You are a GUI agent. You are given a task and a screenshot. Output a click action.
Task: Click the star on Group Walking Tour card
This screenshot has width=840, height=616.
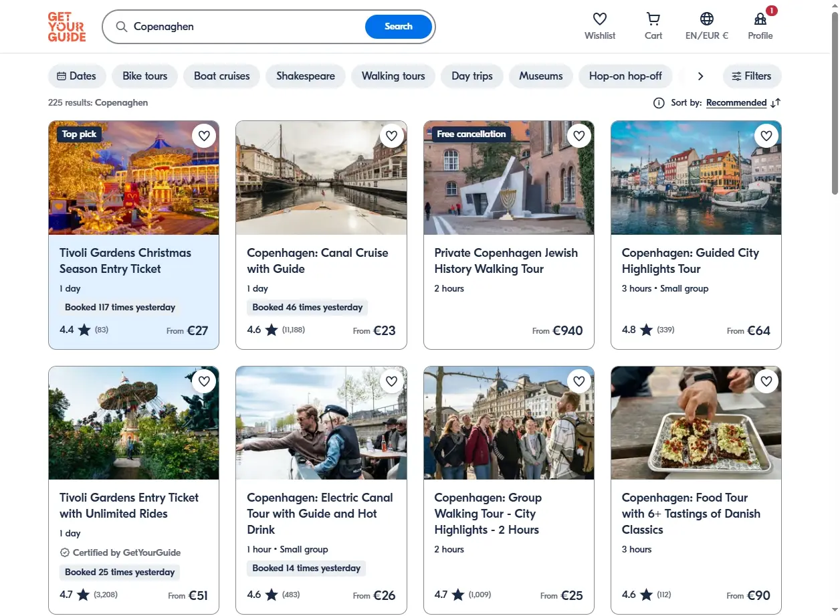(459, 595)
